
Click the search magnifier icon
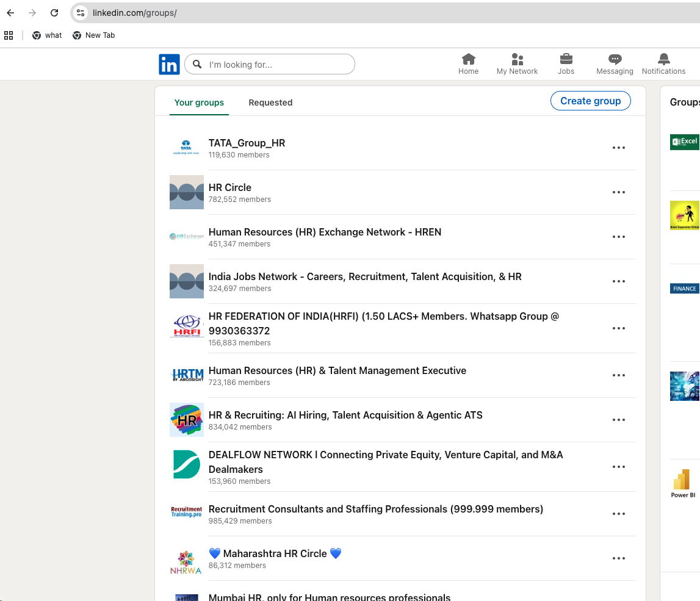coord(197,64)
